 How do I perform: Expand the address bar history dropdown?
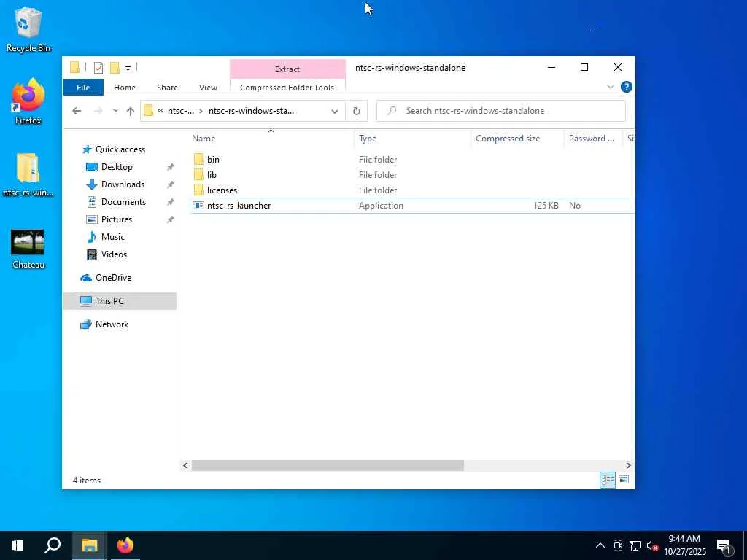(x=334, y=111)
